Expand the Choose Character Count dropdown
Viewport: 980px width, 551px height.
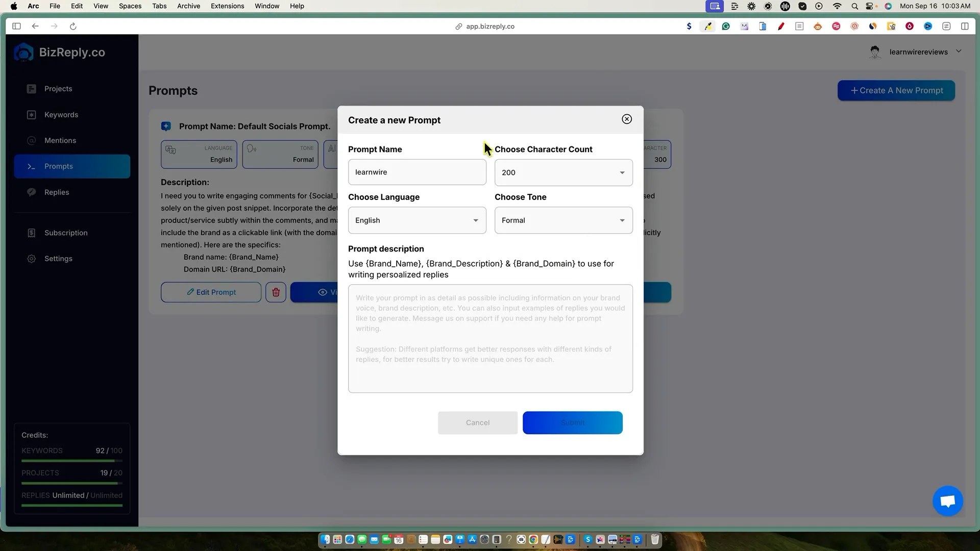pyautogui.click(x=563, y=172)
